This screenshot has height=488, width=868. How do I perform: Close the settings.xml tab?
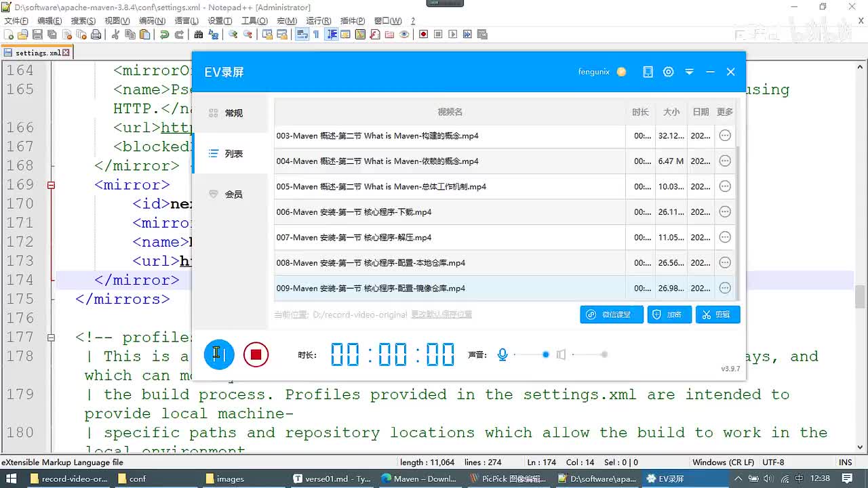67,52
